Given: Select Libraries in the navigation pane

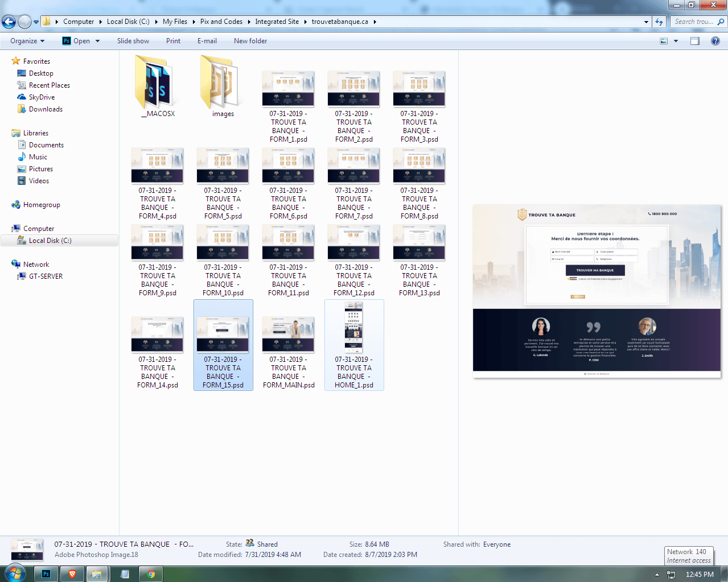Looking at the screenshot, I should [35, 133].
